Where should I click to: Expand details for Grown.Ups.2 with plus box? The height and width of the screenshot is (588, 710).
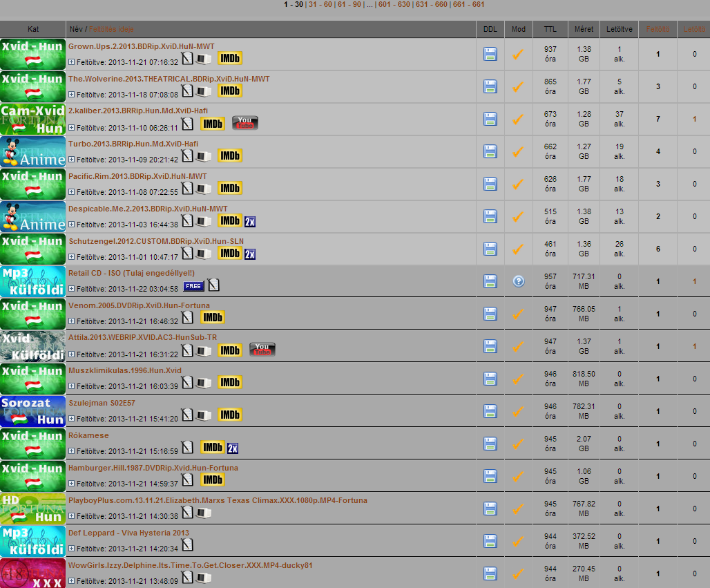click(x=72, y=62)
